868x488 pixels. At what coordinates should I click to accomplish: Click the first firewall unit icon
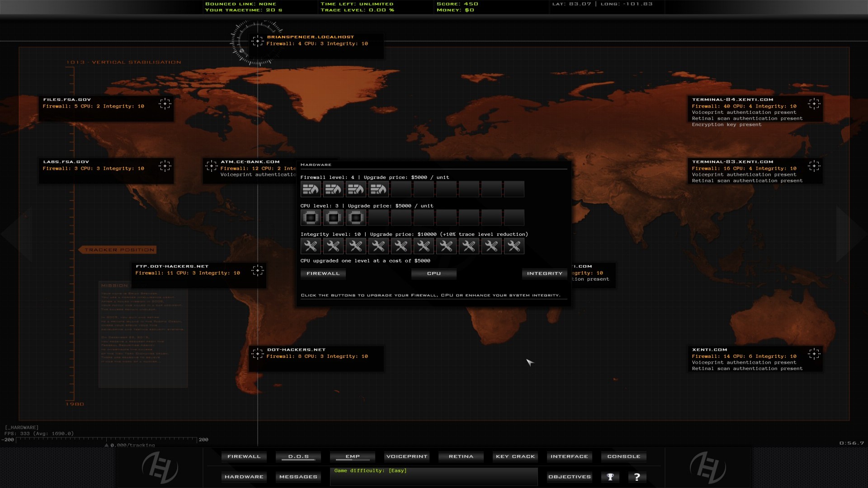(311, 189)
